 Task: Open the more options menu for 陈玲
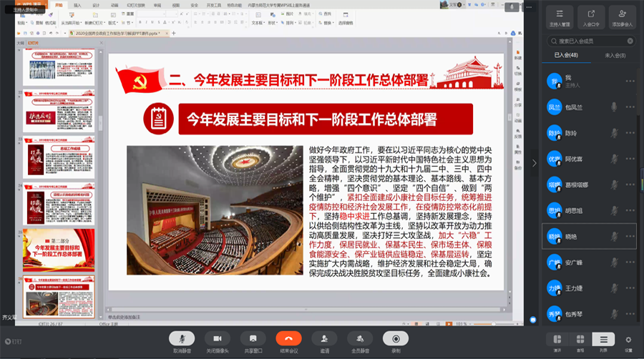coord(630,133)
